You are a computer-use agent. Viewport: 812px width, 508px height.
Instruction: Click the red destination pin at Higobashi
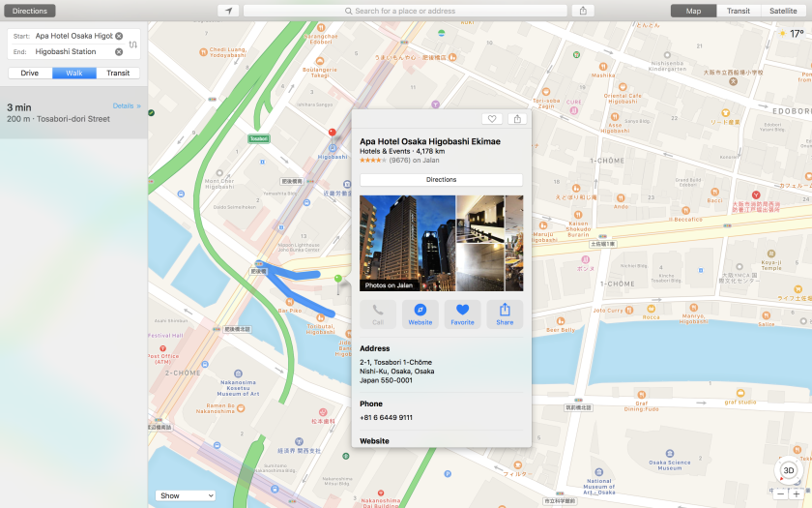(332, 134)
